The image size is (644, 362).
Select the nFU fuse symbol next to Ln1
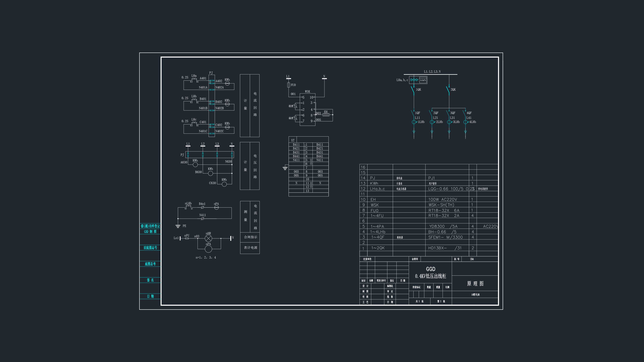[x=187, y=238]
